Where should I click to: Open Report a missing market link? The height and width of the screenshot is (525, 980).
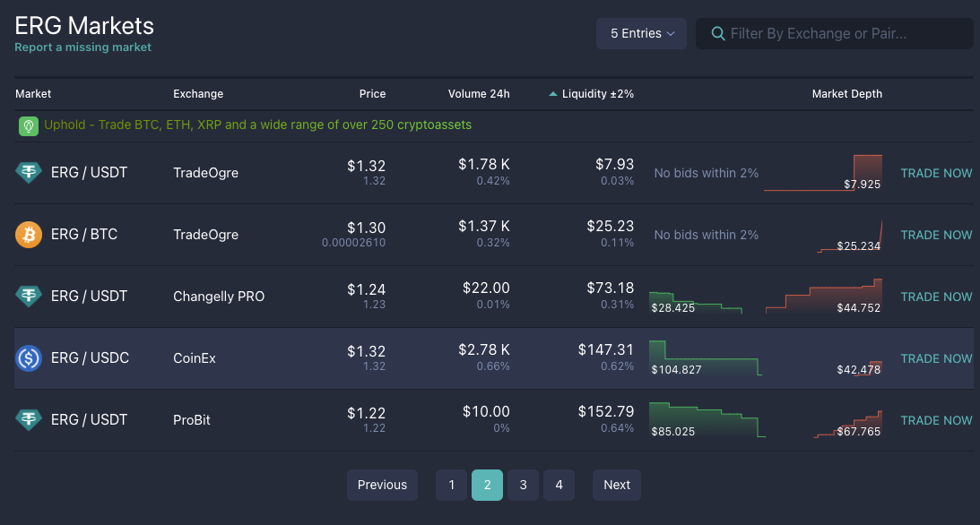82,47
